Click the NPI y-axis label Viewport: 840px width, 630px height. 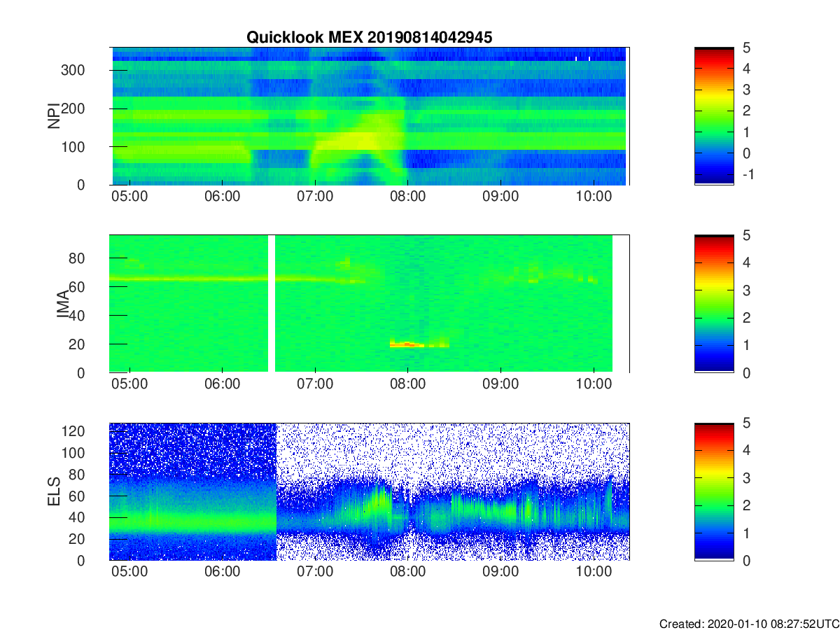[53, 116]
